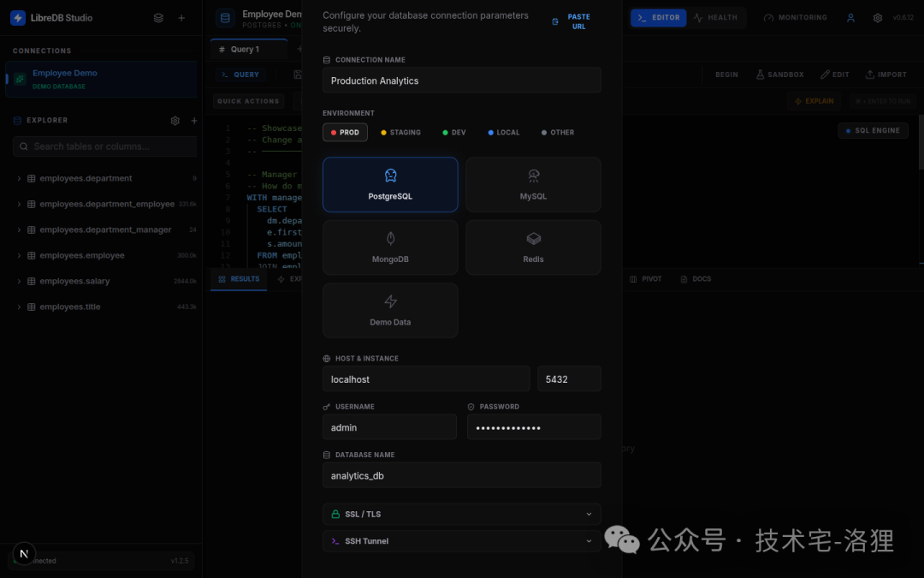Click the MongoDB leaf icon

click(390, 238)
